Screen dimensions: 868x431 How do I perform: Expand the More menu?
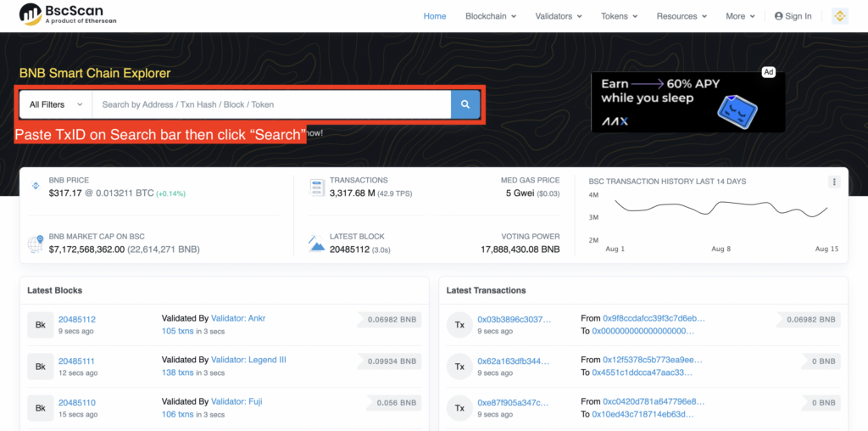point(740,16)
